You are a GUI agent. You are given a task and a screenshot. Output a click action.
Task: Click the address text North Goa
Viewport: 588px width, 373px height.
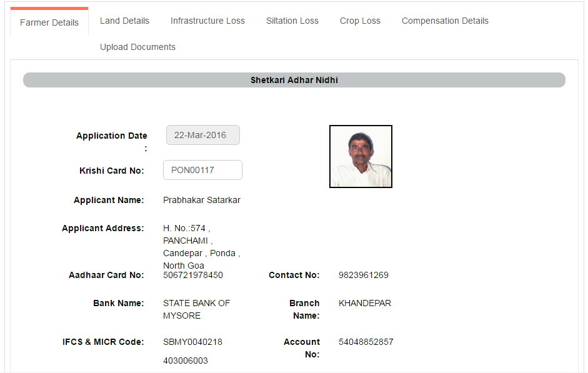183,266
